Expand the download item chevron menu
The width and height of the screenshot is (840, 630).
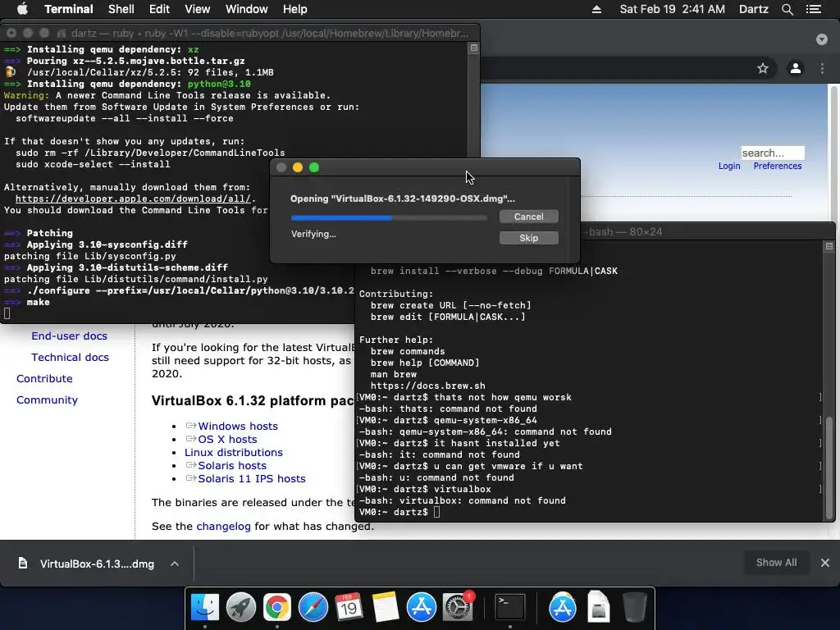tap(175, 564)
